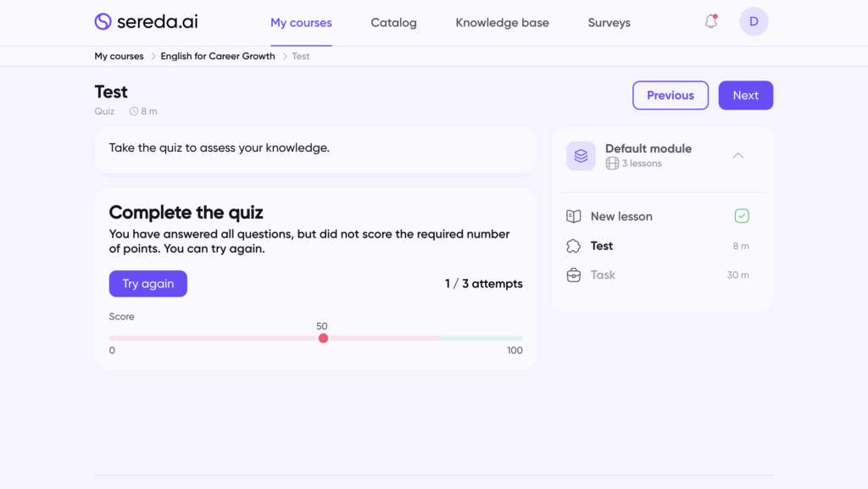Switch to the Catalog tab
The height and width of the screenshot is (489, 868).
(393, 23)
